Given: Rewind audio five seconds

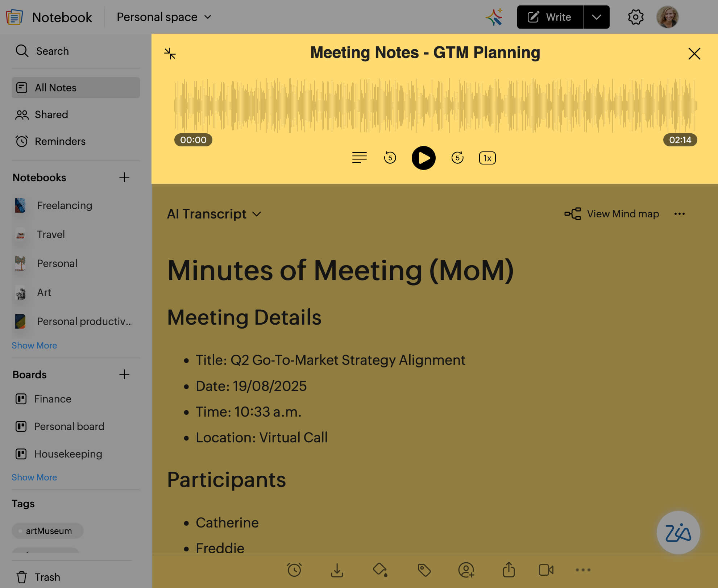Looking at the screenshot, I should (x=390, y=158).
